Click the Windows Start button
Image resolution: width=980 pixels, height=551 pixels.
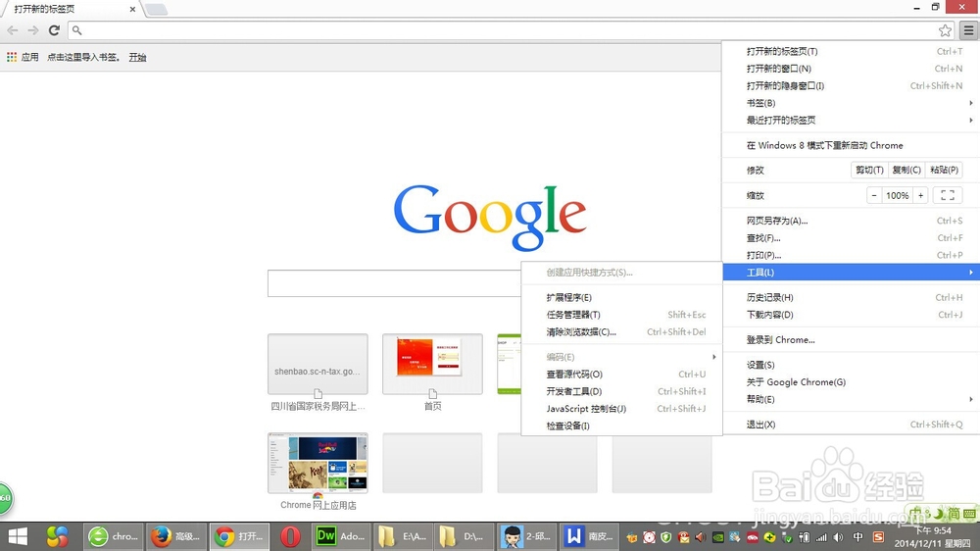[x=18, y=536]
